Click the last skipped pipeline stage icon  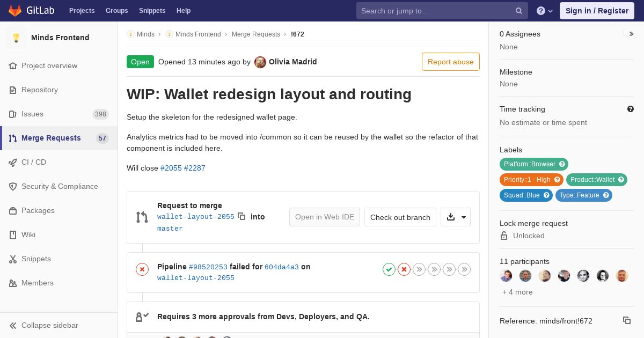tap(464, 269)
